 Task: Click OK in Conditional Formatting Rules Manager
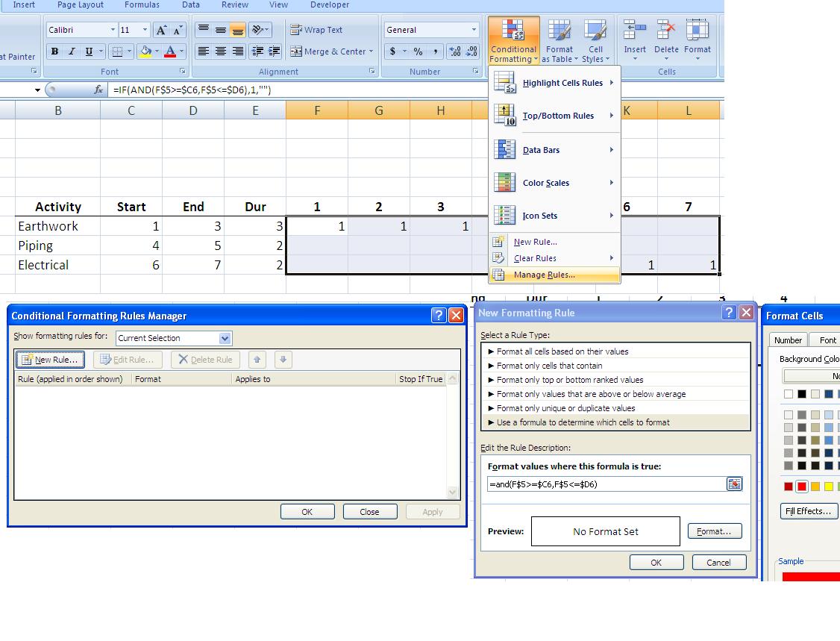[x=307, y=512]
